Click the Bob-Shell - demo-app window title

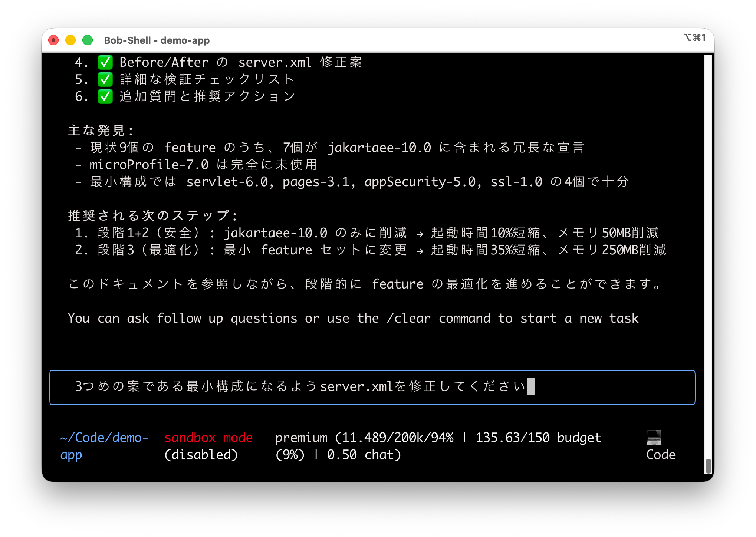(157, 40)
